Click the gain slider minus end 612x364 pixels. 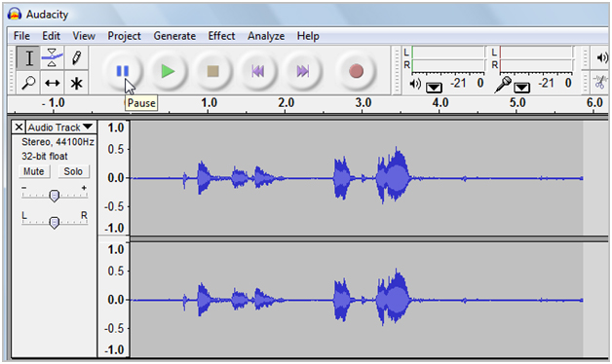coord(24,188)
